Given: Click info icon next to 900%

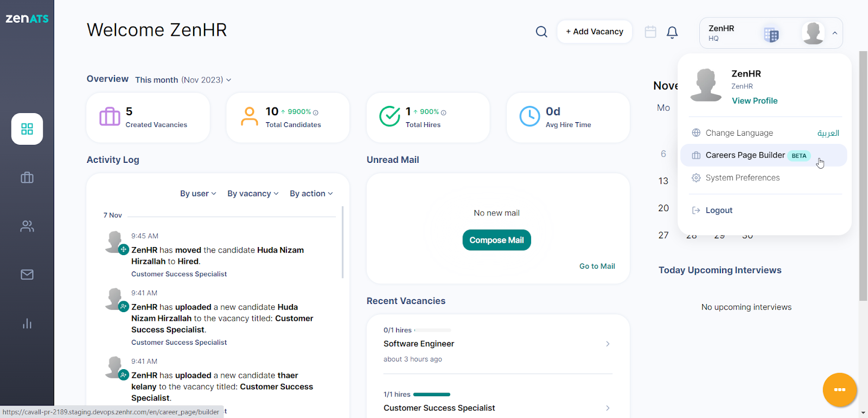Looking at the screenshot, I should (x=443, y=112).
